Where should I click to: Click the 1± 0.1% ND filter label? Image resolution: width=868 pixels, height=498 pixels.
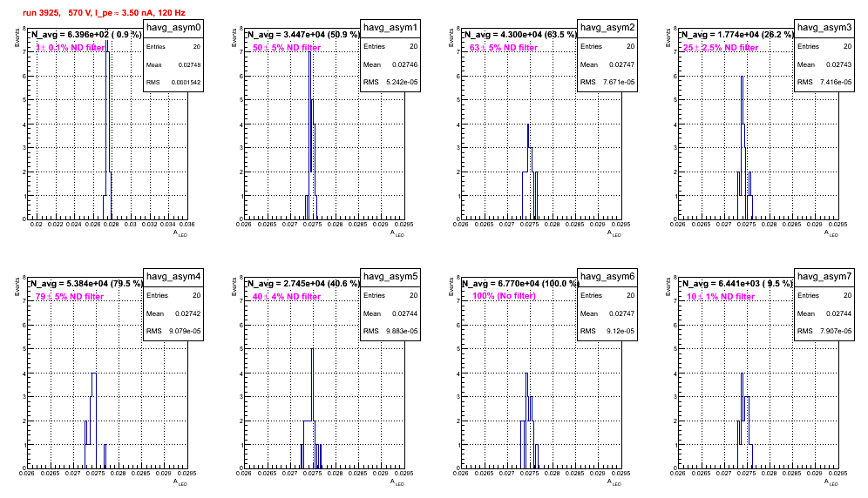coord(70,48)
